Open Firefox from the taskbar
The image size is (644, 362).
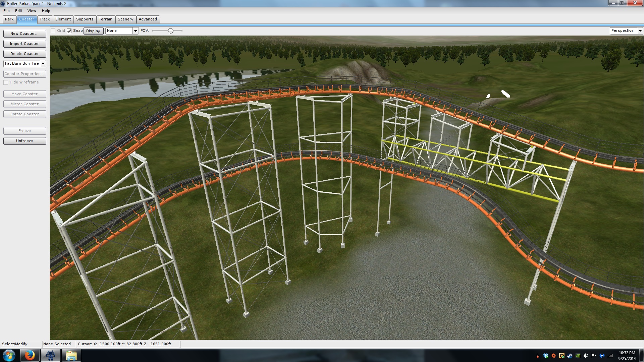(x=30, y=355)
